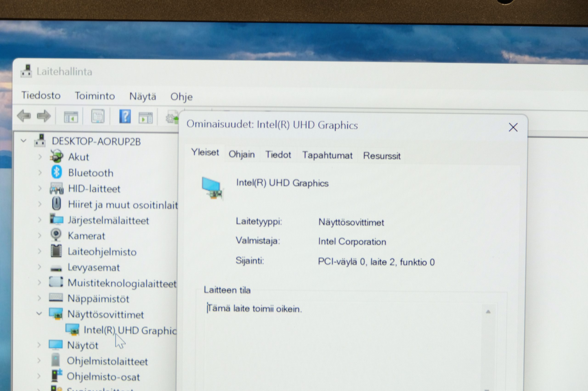This screenshot has width=588, height=391.
Task: Click the Bluetooth category icon
Action: pos(56,172)
